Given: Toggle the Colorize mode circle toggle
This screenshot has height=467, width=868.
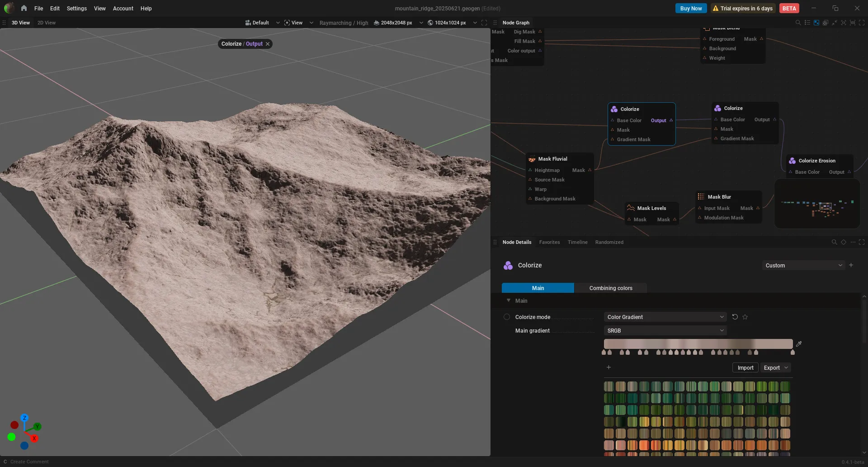Looking at the screenshot, I should point(507,317).
